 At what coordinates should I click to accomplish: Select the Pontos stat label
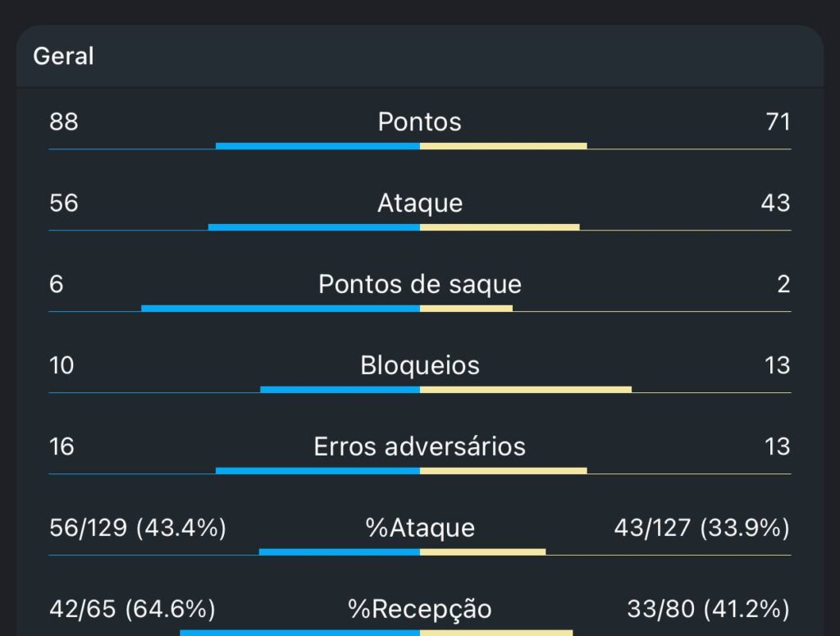pyautogui.click(x=419, y=122)
